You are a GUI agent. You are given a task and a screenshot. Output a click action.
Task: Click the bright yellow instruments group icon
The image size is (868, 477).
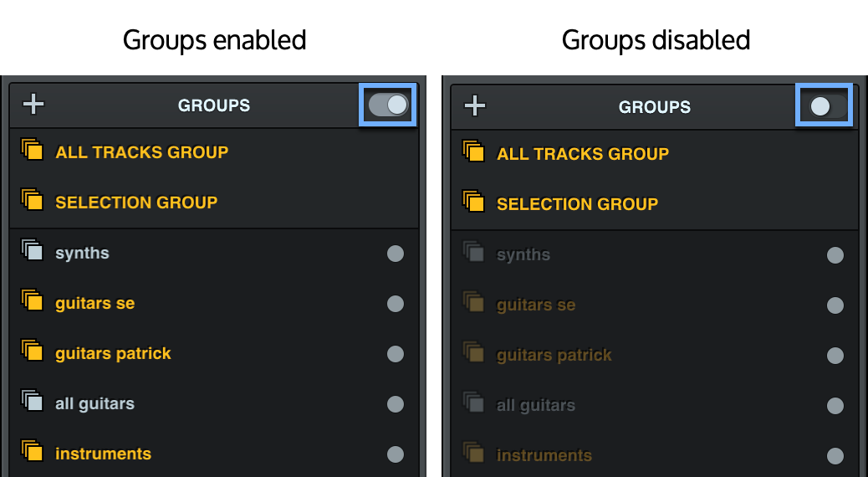(x=32, y=453)
